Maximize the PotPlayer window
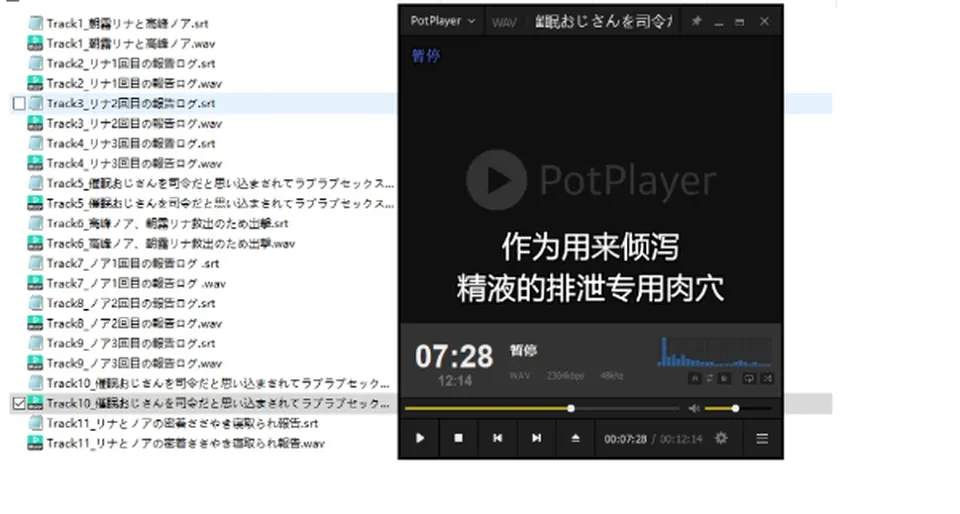This screenshot has height=514, width=960. (740, 22)
